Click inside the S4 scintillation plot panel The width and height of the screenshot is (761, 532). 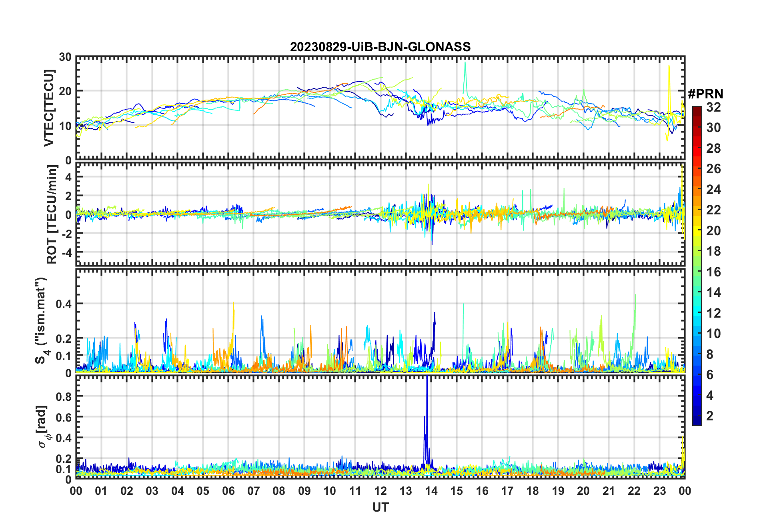click(x=380, y=321)
